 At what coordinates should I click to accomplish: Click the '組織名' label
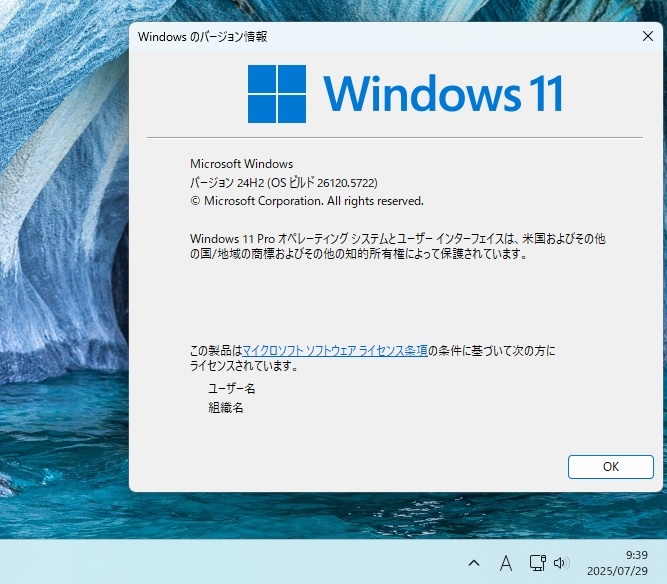tap(225, 407)
